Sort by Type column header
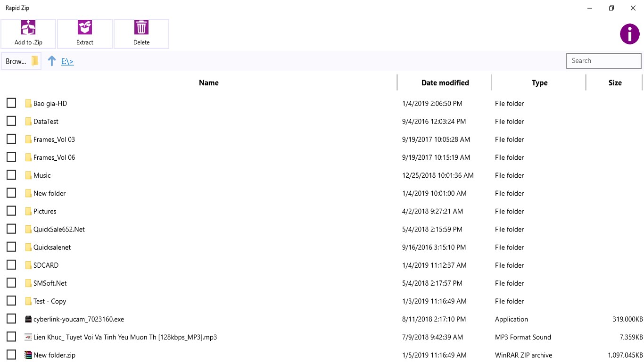The image size is (644, 362). point(539,82)
